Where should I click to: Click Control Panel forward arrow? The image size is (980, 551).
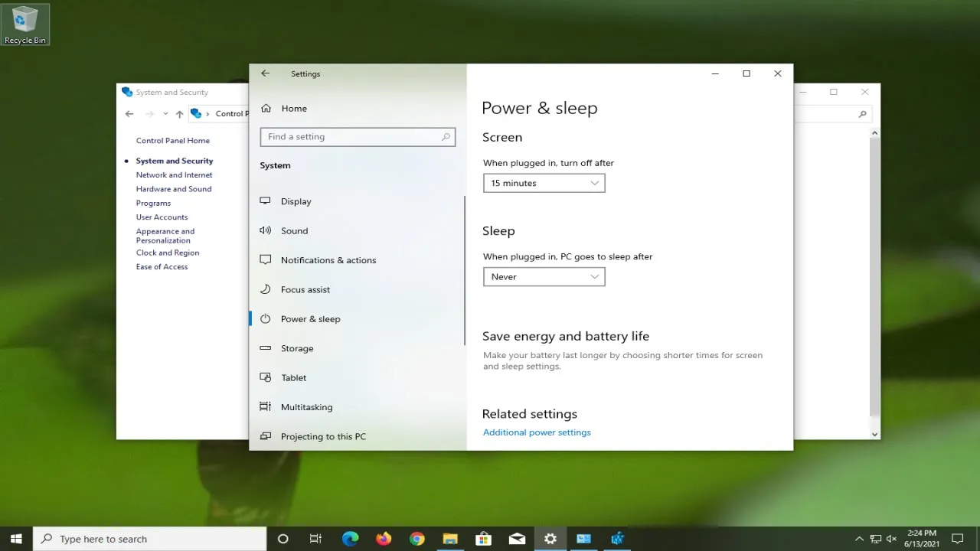[149, 114]
